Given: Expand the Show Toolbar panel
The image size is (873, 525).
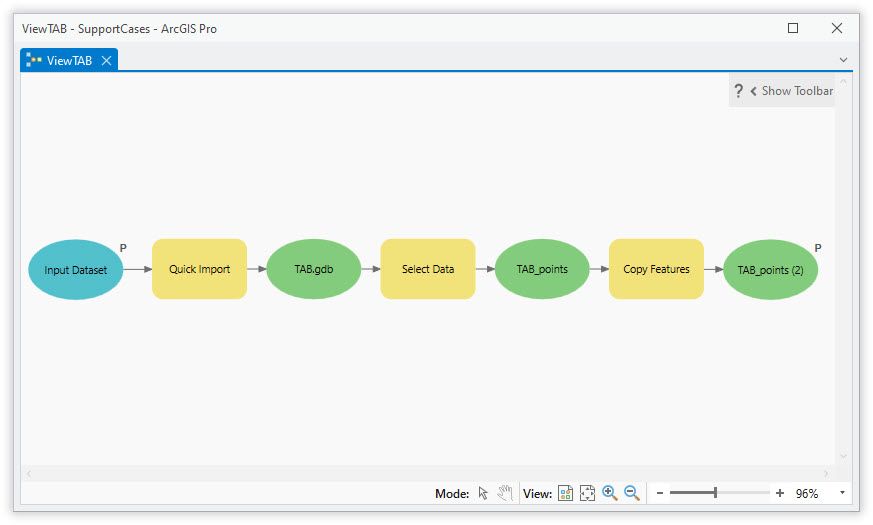Looking at the screenshot, I should pyautogui.click(x=791, y=91).
